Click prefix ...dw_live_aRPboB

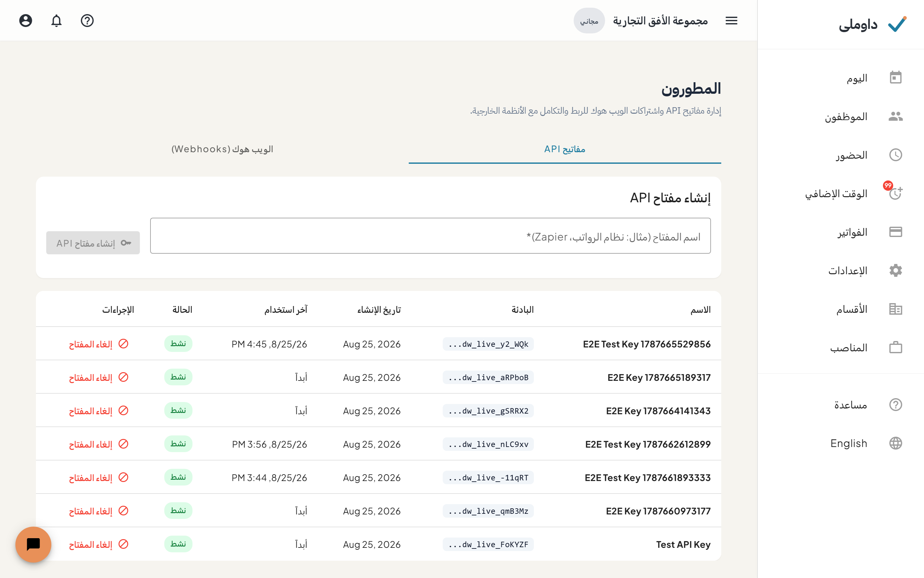pyautogui.click(x=488, y=377)
